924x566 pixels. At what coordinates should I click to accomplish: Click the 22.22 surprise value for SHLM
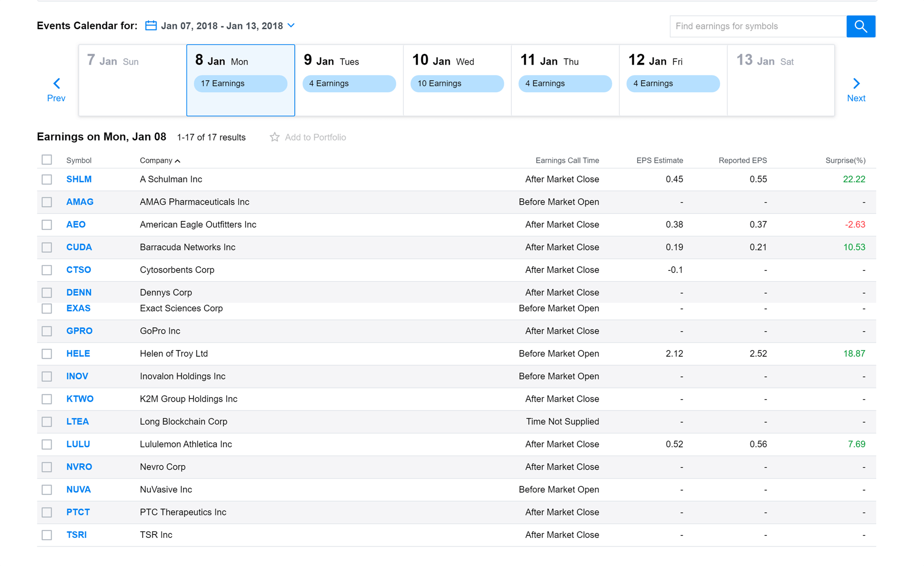coord(854,179)
